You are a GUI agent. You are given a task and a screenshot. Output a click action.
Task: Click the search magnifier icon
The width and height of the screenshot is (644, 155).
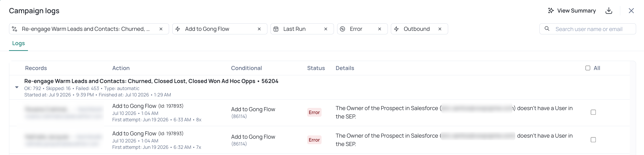[x=547, y=29]
